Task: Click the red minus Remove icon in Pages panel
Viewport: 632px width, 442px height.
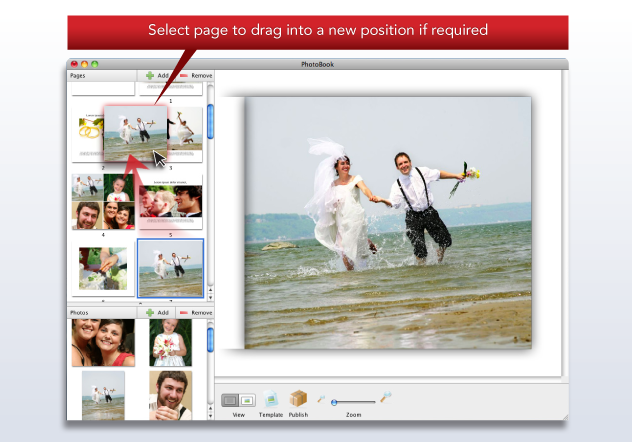Action: [x=183, y=75]
